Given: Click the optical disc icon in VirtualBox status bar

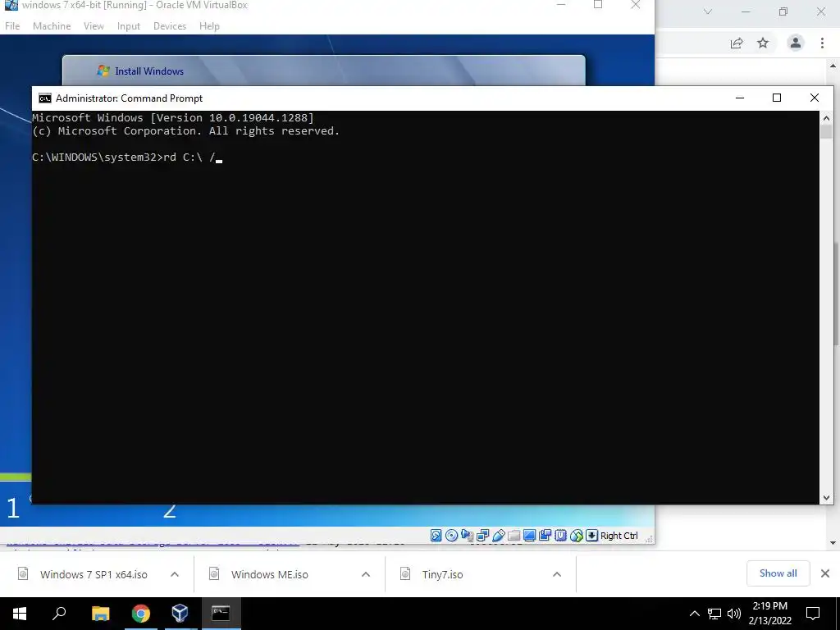Looking at the screenshot, I should [x=452, y=535].
